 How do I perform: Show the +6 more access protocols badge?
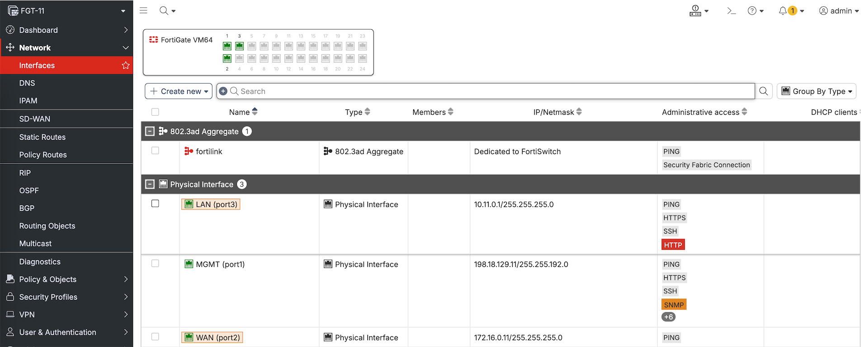[x=668, y=317]
